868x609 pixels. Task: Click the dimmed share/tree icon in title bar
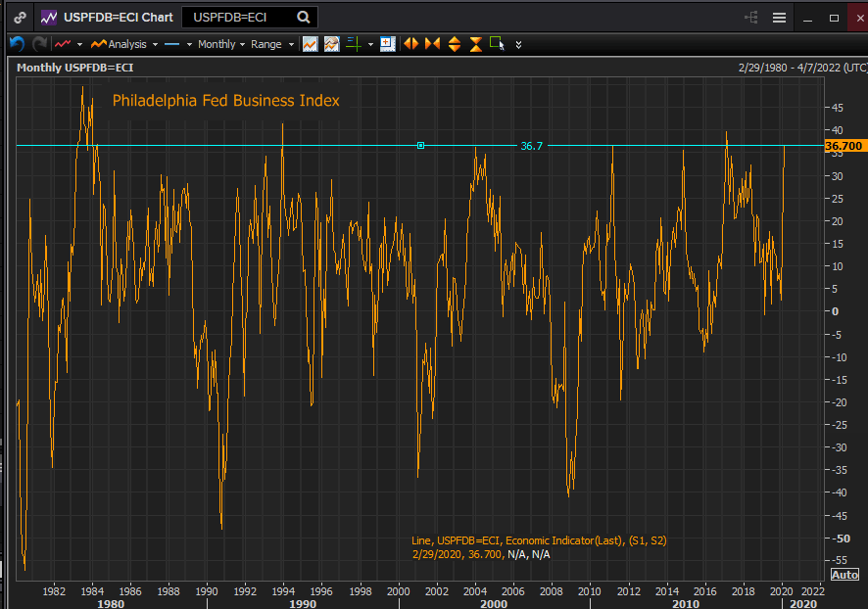(x=751, y=18)
